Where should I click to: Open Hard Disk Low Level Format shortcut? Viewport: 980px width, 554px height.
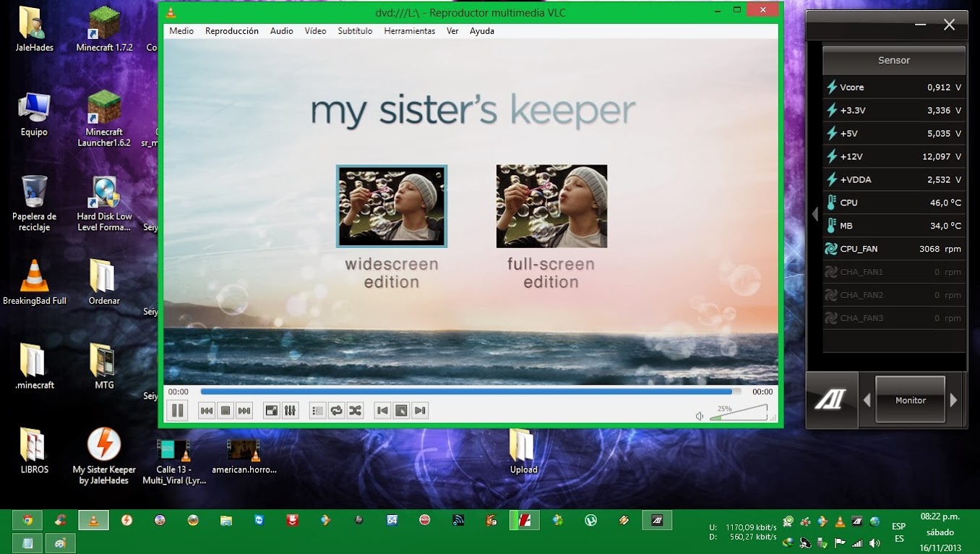tap(104, 203)
